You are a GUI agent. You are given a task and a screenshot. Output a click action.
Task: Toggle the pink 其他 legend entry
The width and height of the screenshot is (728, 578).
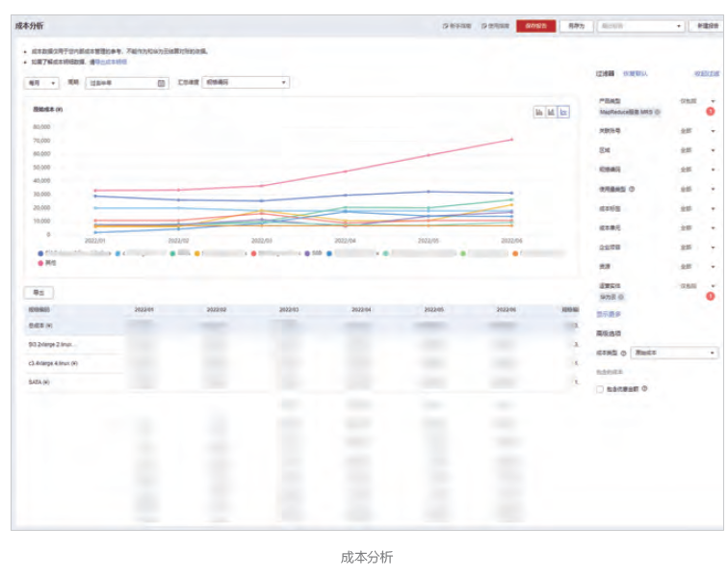[x=47, y=263]
